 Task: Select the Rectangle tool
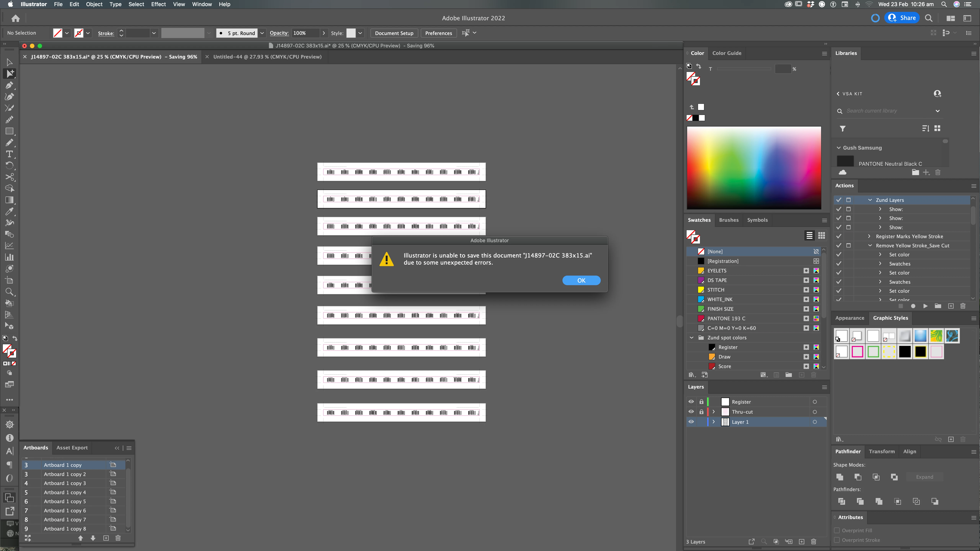pyautogui.click(x=10, y=131)
